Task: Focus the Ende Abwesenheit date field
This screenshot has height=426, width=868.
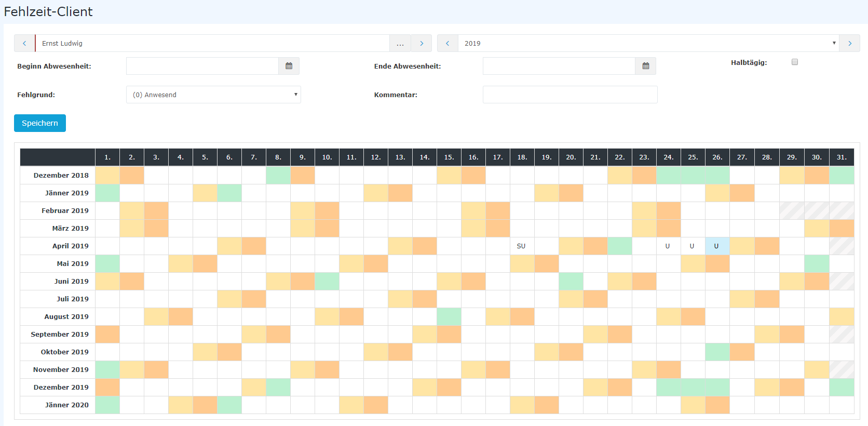Action: (x=559, y=66)
